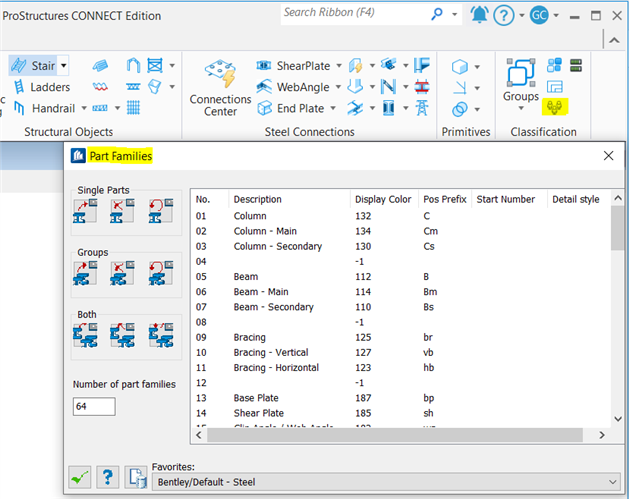Open Connections Center
The height and width of the screenshot is (499, 629).
220,88
